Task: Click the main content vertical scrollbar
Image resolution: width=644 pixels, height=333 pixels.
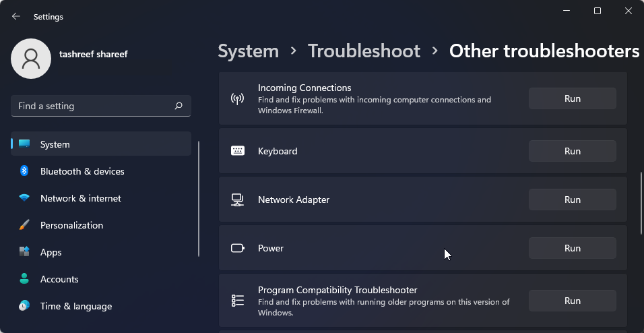Action: (x=640, y=197)
